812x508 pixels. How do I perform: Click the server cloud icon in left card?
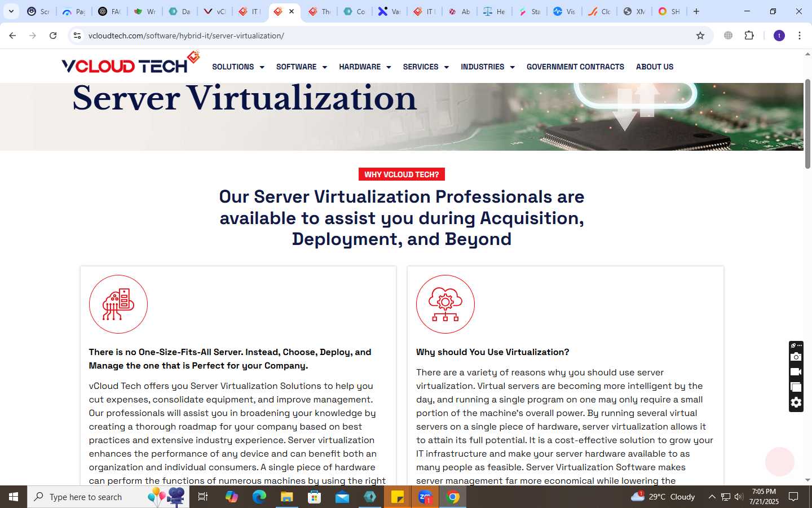click(x=118, y=304)
